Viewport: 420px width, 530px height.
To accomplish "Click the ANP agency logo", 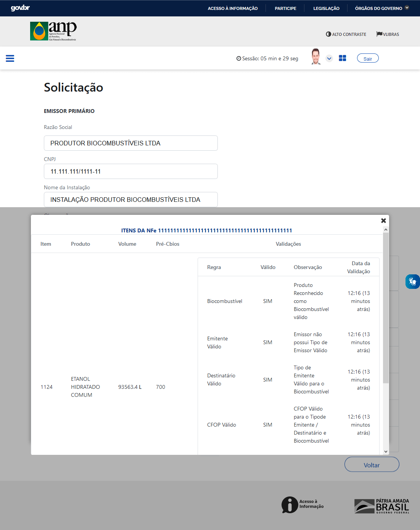I will tap(53, 31).
